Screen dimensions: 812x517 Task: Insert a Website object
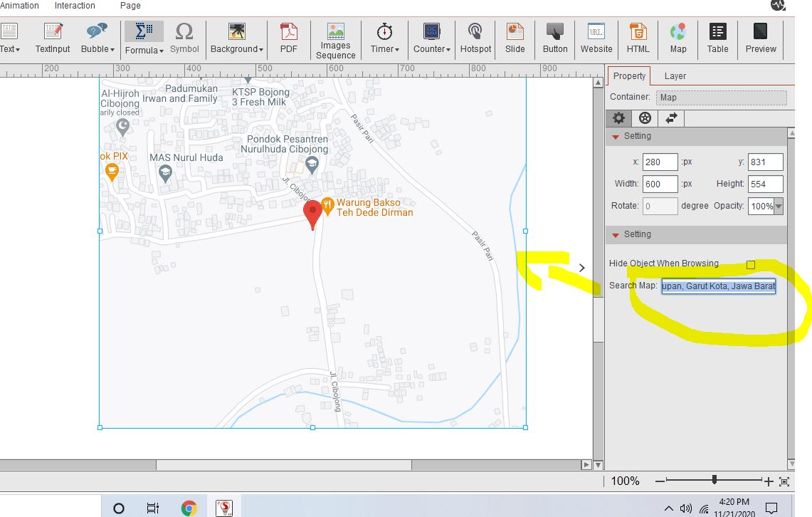596,38
